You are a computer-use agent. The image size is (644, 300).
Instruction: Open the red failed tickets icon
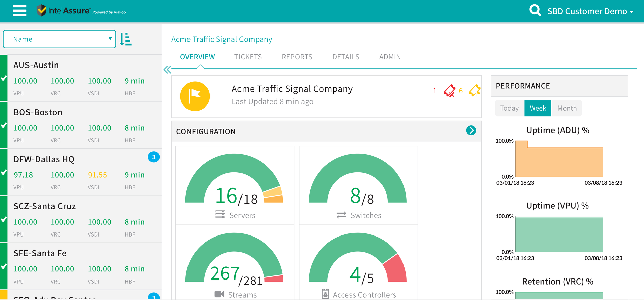point(449,91)
